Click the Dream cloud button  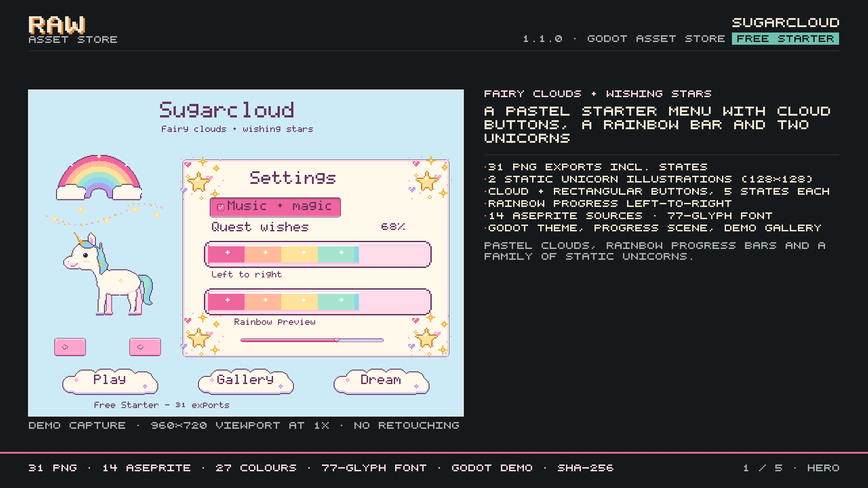(381, 382)
